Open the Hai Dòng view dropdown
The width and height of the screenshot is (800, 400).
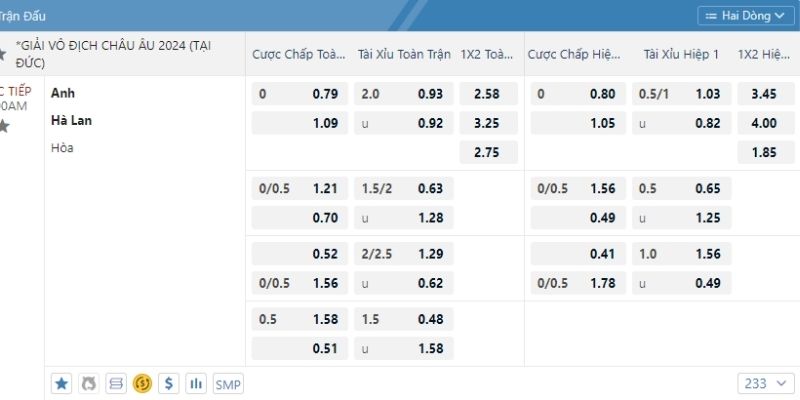pyautogui.click(x=743, y=16)
